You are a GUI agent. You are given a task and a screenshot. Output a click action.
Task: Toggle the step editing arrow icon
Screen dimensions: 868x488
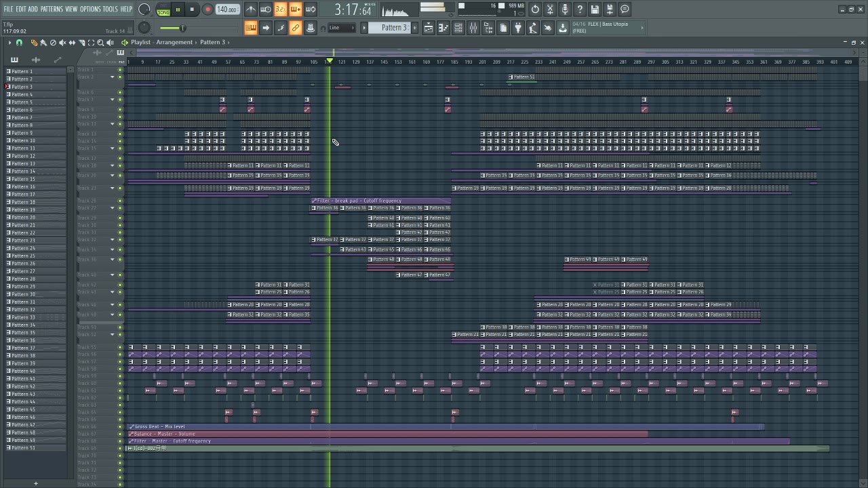[266, 28]
